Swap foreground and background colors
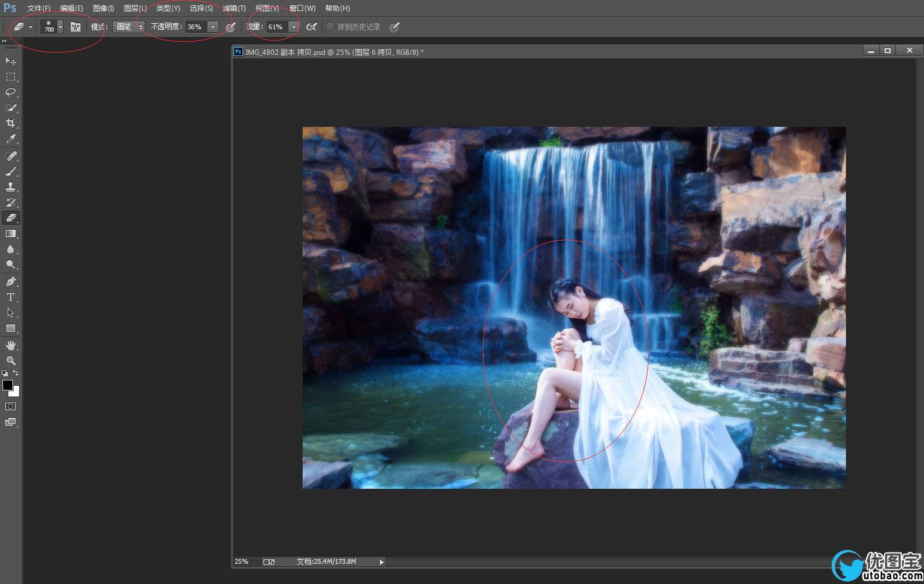This screenshot has width=924, height=584. click(x=15, y=373)
